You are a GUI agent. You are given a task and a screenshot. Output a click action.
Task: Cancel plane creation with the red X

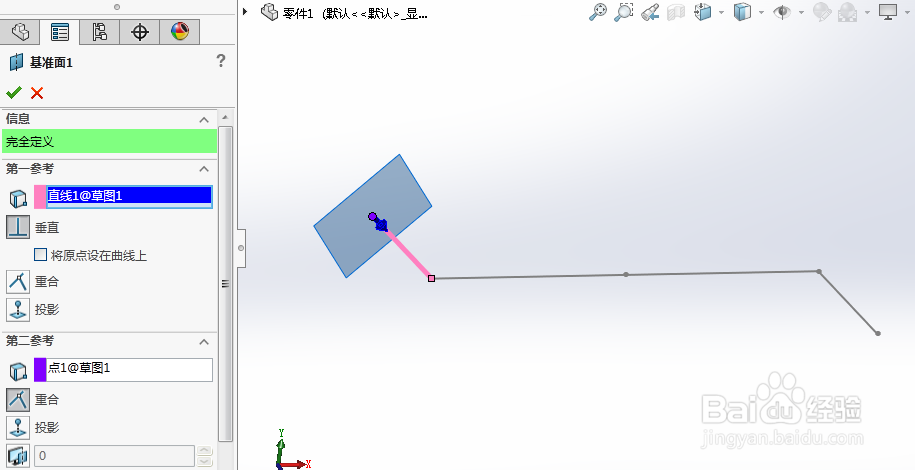(x=37, y=93)
